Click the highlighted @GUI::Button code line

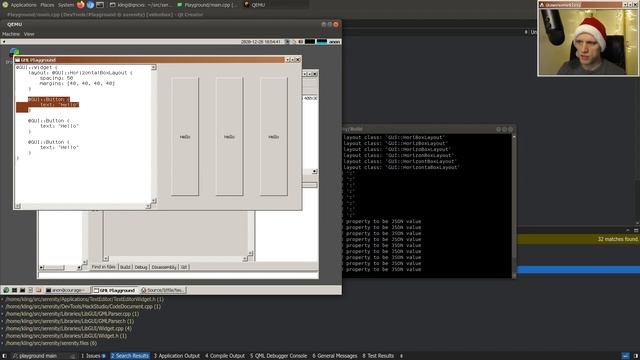[49, 100]
